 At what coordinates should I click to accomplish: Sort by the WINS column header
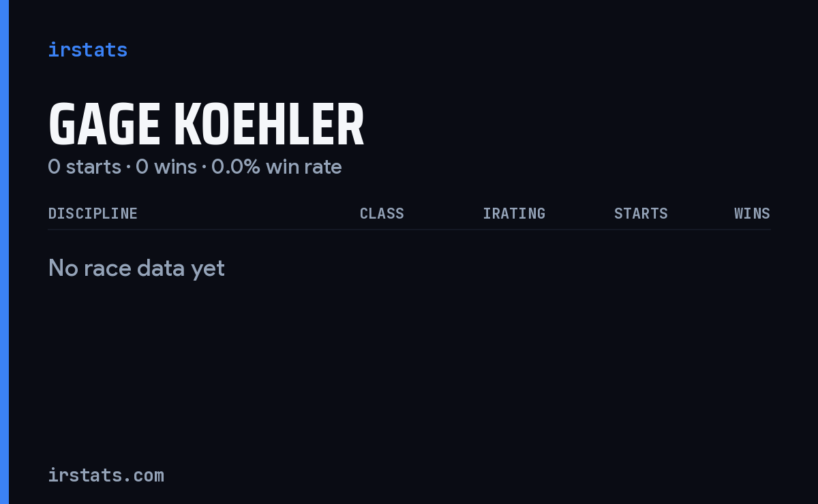point(752,214)
